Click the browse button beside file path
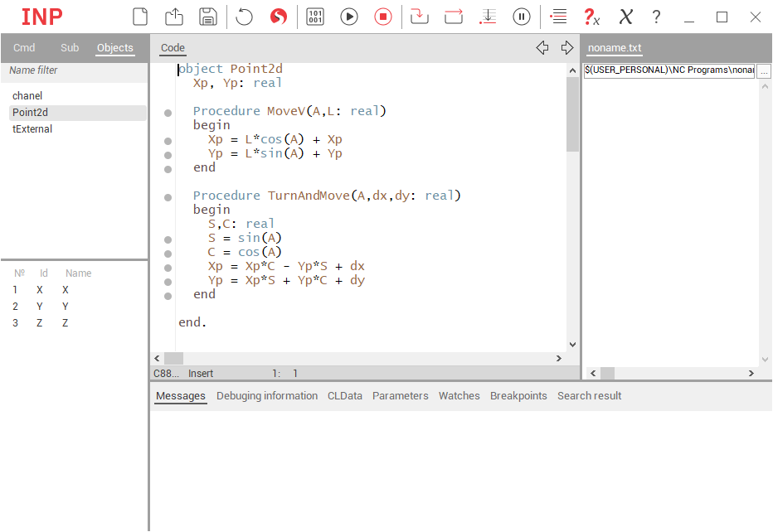The image size is (773, 532). tap(764, 71)
